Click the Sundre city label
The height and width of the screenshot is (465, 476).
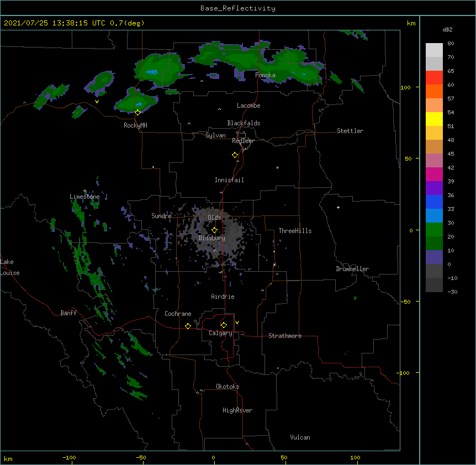point(161,216)
